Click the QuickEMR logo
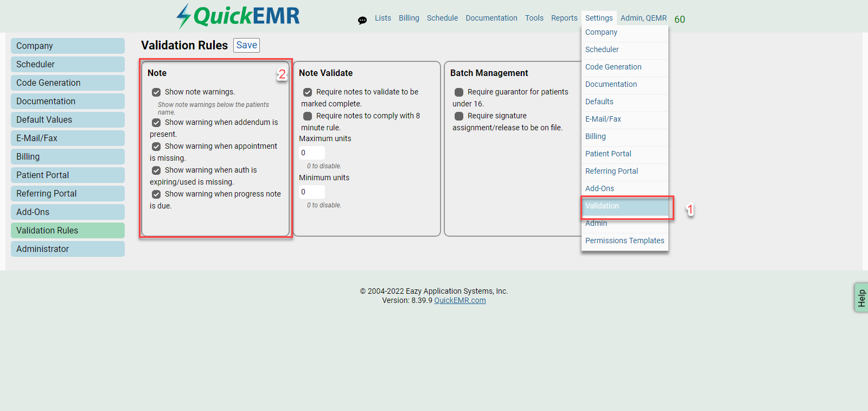 click(x=238, y=16)
